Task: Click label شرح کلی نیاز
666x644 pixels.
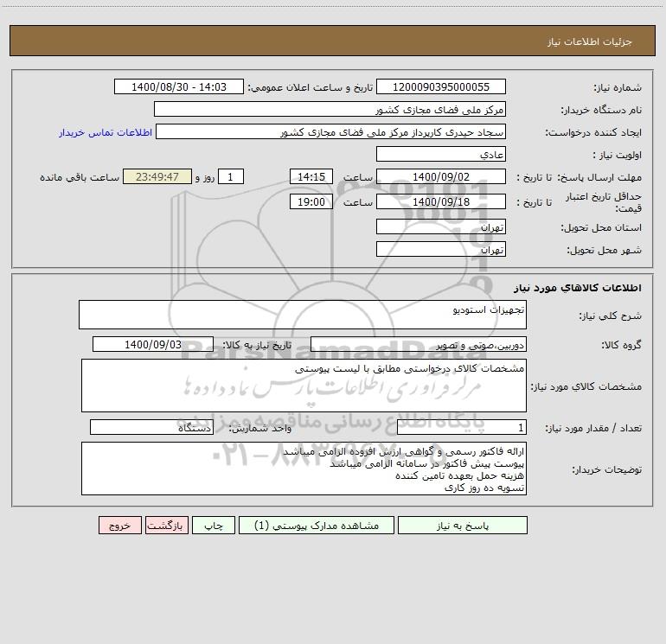Action: point(611,316)
